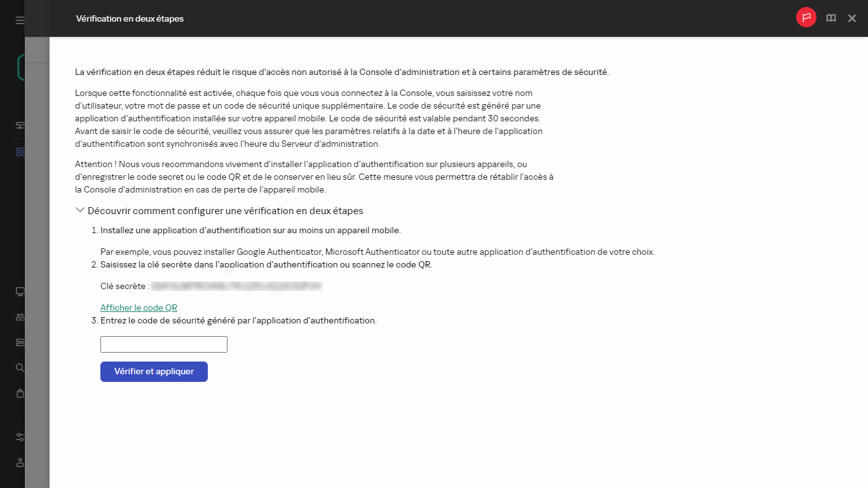
Task: Open the help book icon
Action: 831,18
